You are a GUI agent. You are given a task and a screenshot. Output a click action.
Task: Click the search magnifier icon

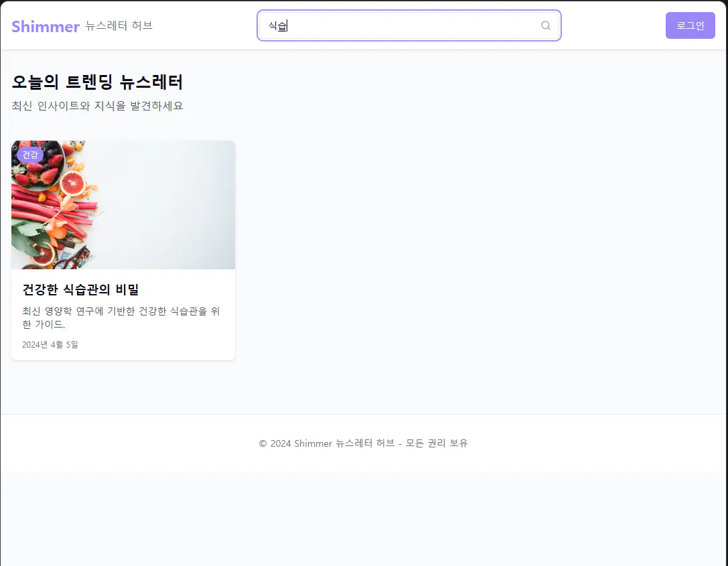(546, 25)
